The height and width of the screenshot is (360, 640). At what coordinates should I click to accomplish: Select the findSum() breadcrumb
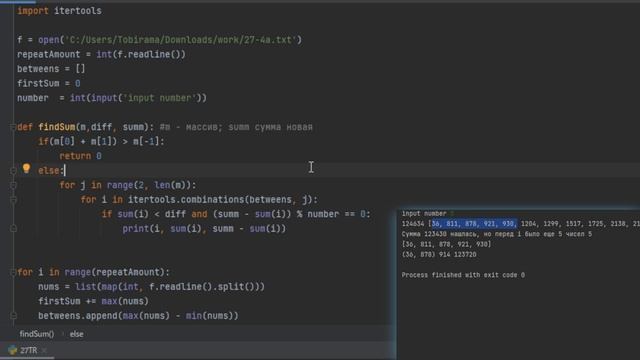pyautogui.click(x=37, y=334)
